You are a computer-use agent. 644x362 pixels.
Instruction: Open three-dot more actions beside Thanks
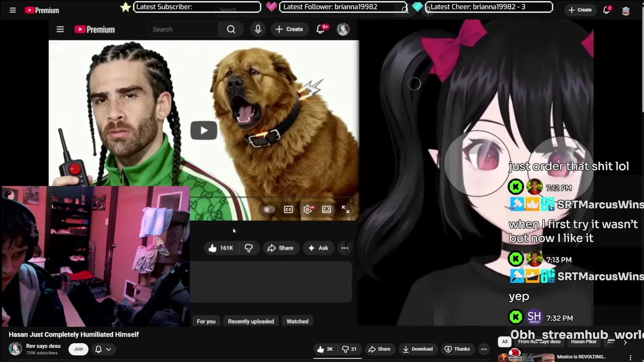[x=484, y=349]
